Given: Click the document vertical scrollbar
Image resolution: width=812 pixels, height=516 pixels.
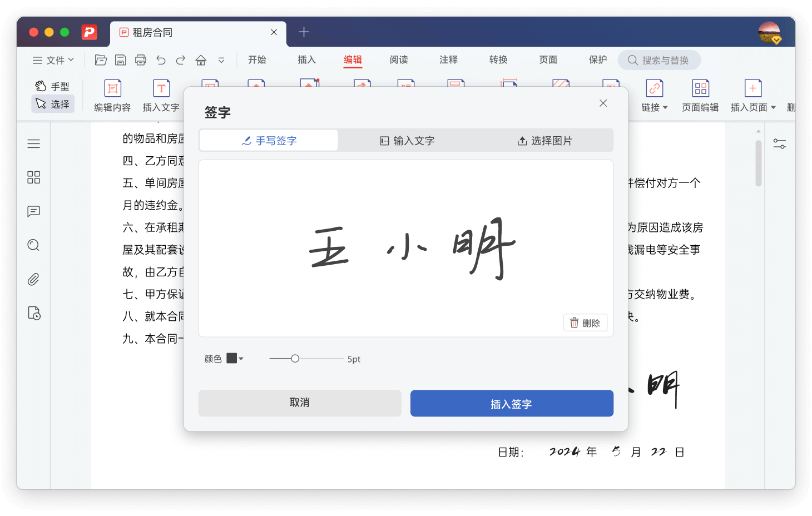Looking at the screenshot, I should 759,163.
